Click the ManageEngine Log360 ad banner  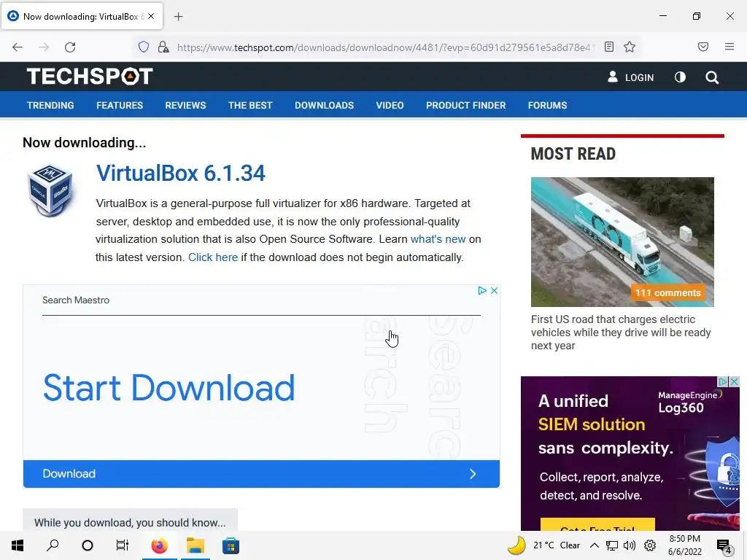630,454
